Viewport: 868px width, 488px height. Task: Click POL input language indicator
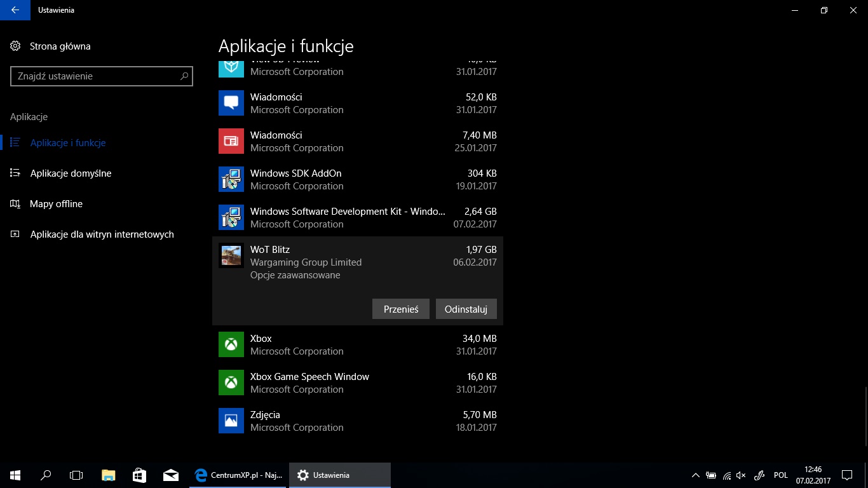click(781, 475)
